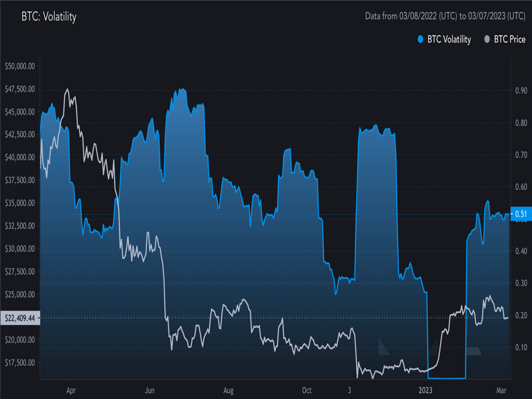Toggle the BTC Volatility series label

(x=449, y=39)
